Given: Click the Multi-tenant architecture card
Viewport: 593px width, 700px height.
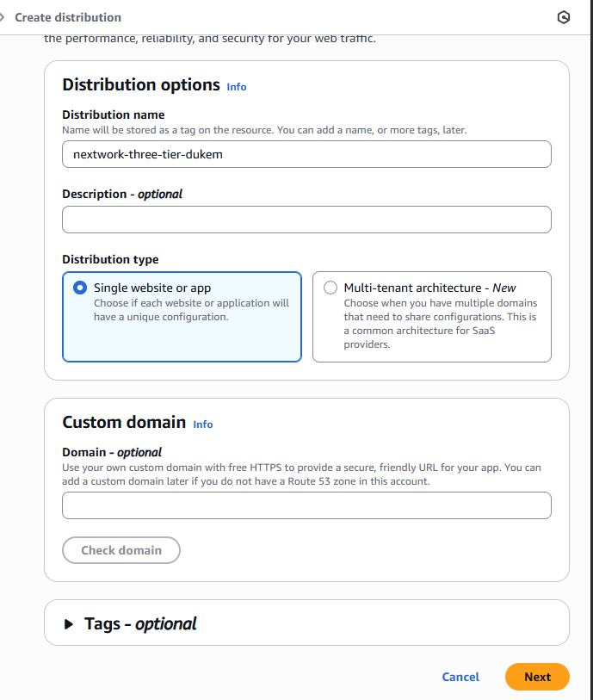Looking at the screenshot, I should coord(431,317).
